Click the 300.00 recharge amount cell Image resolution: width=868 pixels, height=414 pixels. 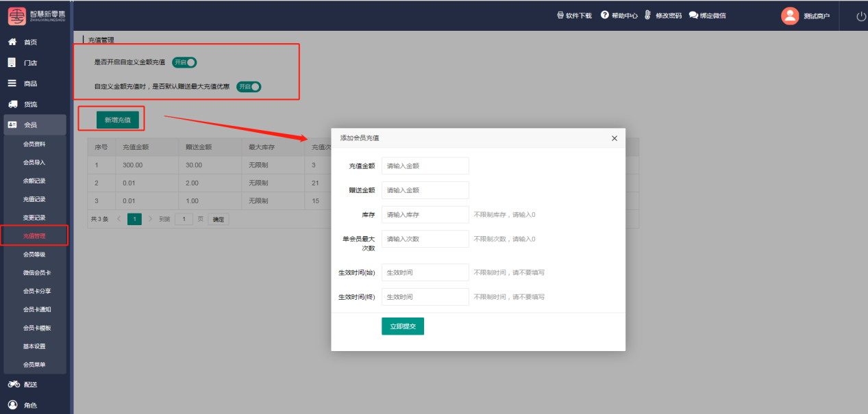[x=147, y=165]
